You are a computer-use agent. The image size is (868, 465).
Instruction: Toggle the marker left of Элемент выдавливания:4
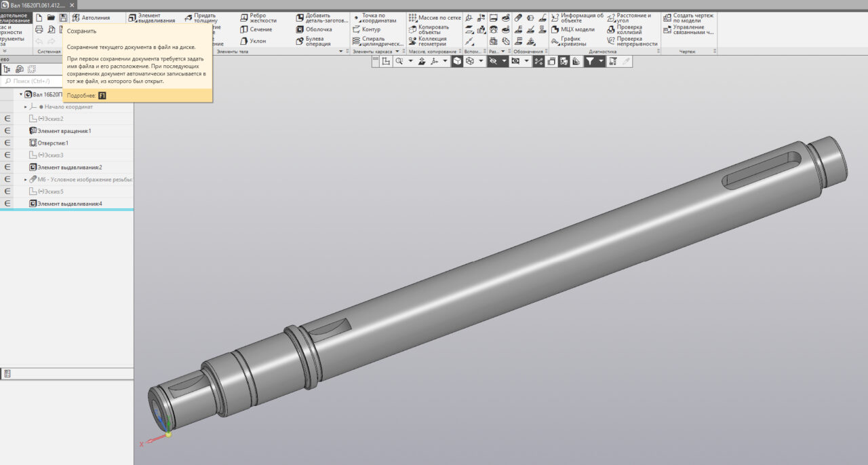point(8,204)
